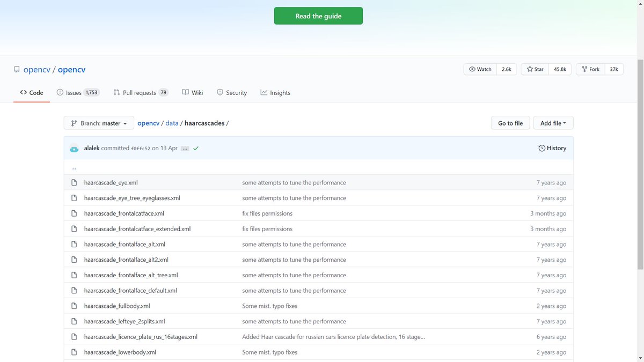Open the Insights tab
Image resolution: width=644 pixels, height=362 pixels.
click(275, 93)
